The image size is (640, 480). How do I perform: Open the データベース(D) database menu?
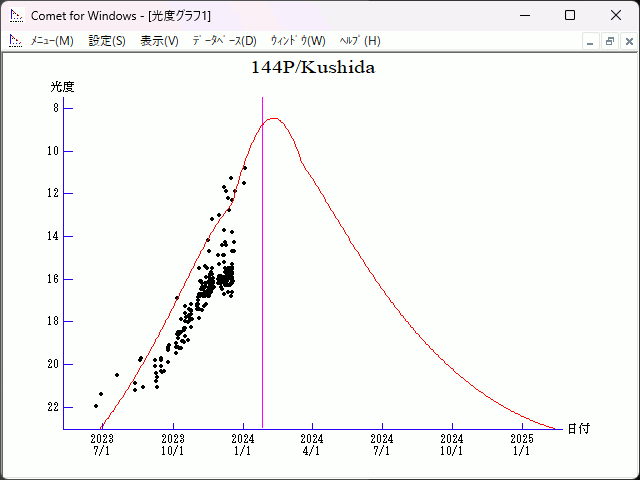coord(224,41)
